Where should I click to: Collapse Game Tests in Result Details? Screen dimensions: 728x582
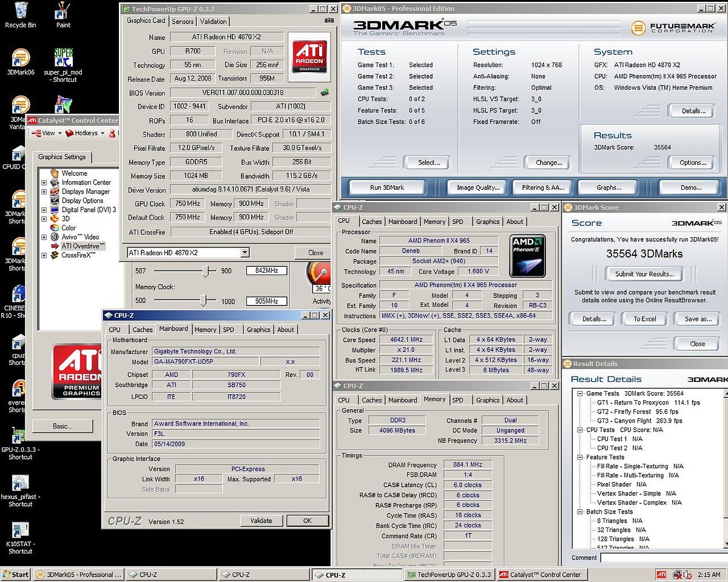[580, 393]
